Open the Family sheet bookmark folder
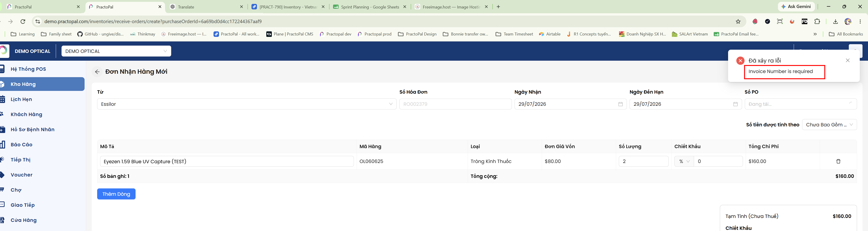Image resolution: width=868 pixels, height=231 pixels. 56,34
